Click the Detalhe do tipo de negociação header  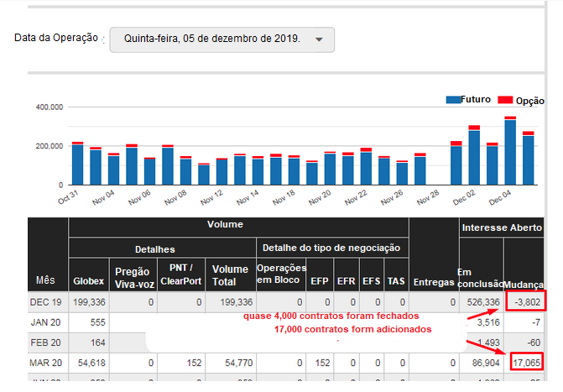tap(331, 248)
